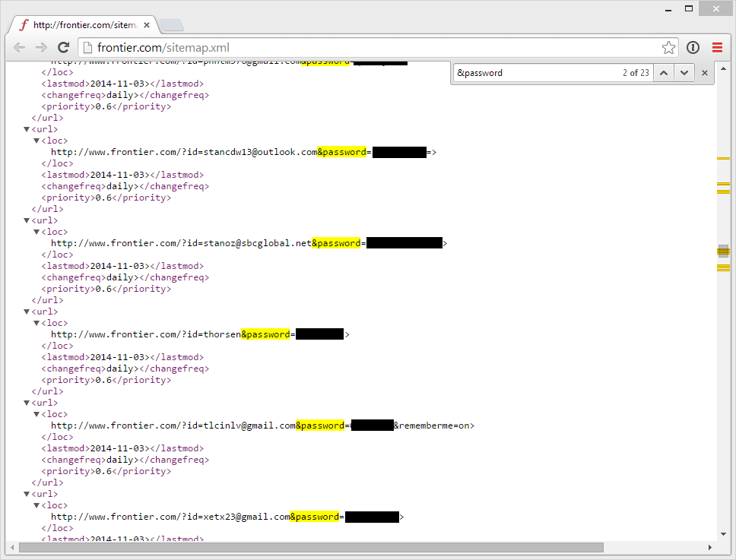Collapse the loc node containing stancdw13@outlook.com
The height and width of the screenshot is (560, 736).
pyautogui.click(x=36, y=141)
